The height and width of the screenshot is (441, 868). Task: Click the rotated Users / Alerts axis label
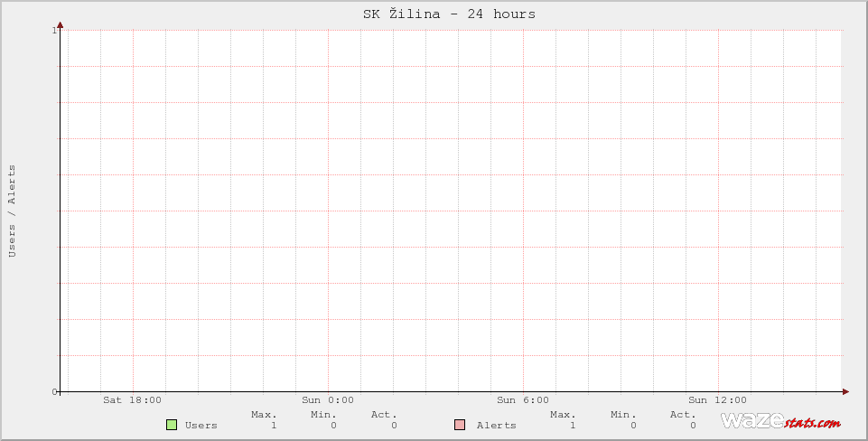(12, 211)
